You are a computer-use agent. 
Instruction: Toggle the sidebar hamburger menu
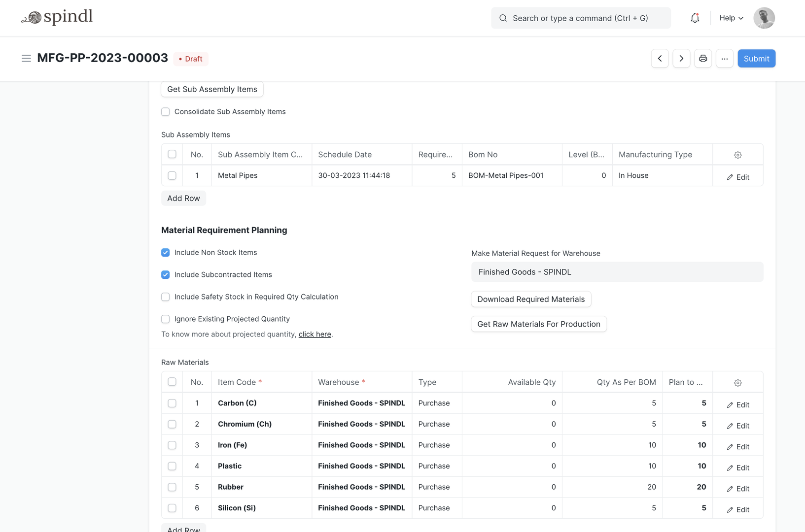[x=26, y=59]
